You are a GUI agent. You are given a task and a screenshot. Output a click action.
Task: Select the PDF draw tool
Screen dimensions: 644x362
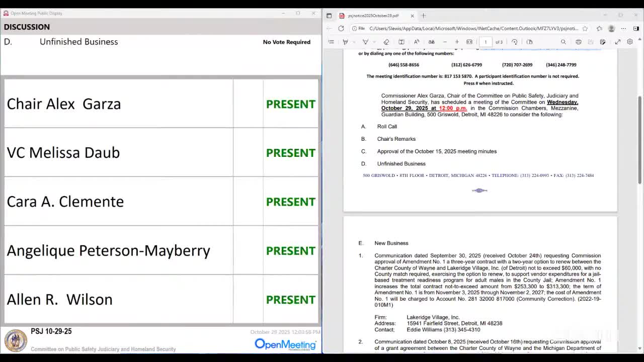pyautogui.click(x=366, y=42)
